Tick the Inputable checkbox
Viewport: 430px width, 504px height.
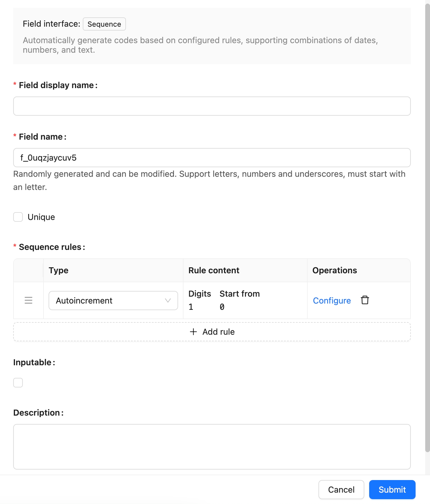tap(18, 383)
